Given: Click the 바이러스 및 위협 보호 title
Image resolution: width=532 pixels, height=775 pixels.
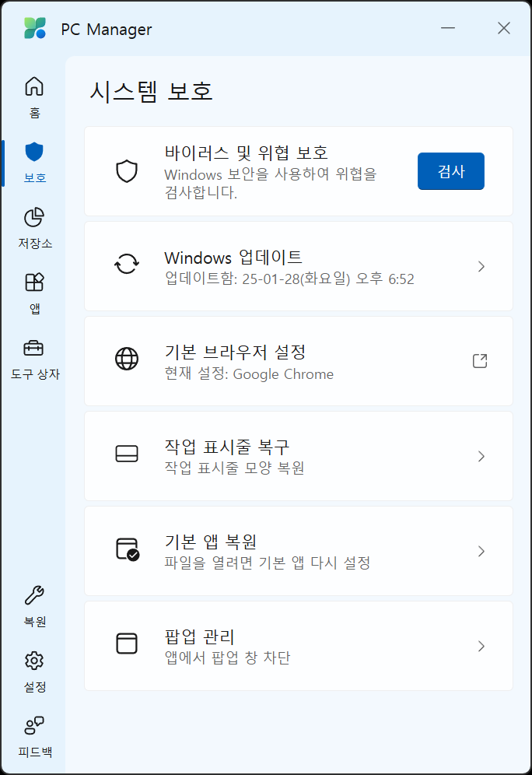Looking at the screenshot, I should [246, 153].
